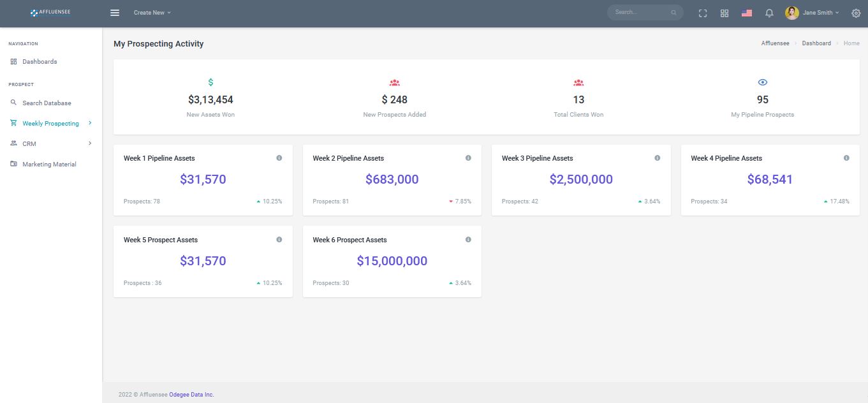Open the settings gear in header
This screenshot has height=403, width=868.
tap(856, 13)
